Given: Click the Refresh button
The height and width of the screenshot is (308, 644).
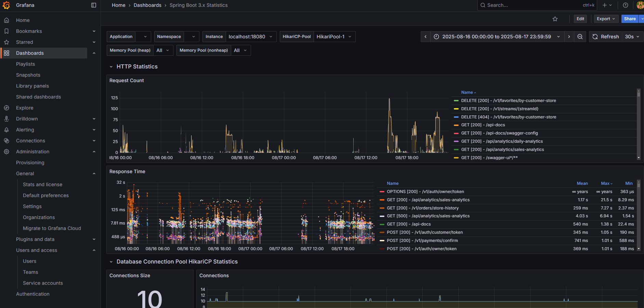Looking at the screenshot, I should click(x=605, y=37).
